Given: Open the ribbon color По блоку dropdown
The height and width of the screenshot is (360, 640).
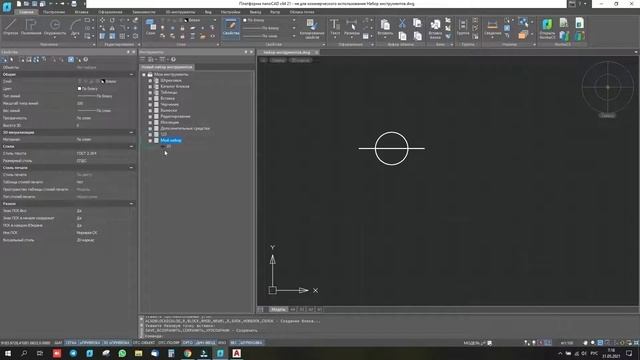Looking at the screenshot, I should pyautogui.click(x=294, y=20).
